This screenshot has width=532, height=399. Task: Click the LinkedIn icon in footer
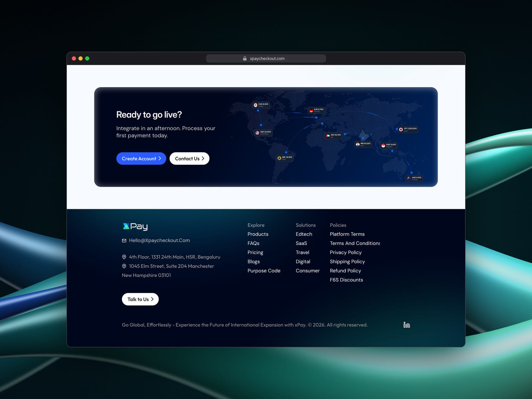407,325
